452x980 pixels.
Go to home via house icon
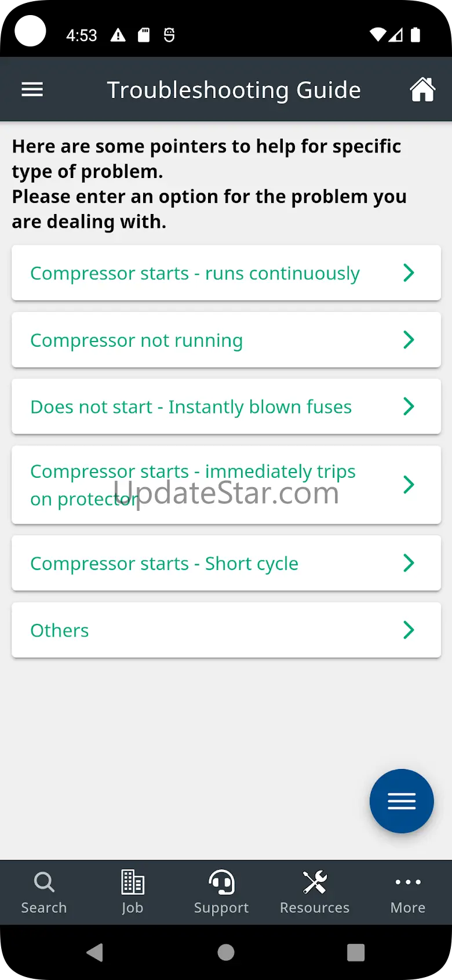[x=422, y=90]
